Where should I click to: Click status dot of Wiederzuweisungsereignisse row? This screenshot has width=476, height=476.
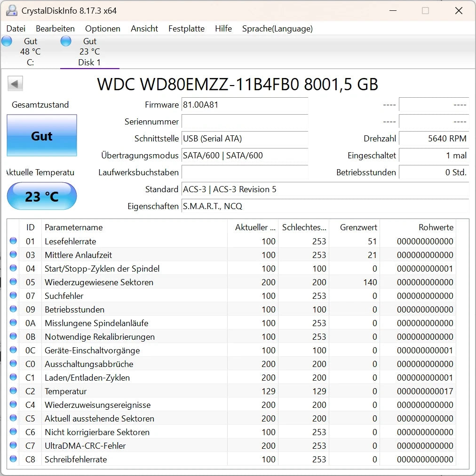pyautogui.click(x=13, y=405)
